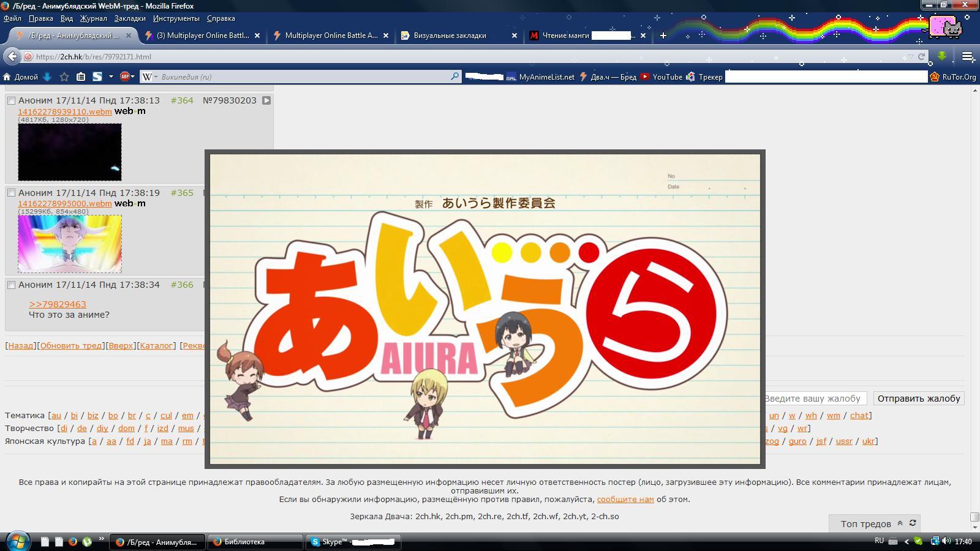Open the Инструменты menu

click(176, 18)
